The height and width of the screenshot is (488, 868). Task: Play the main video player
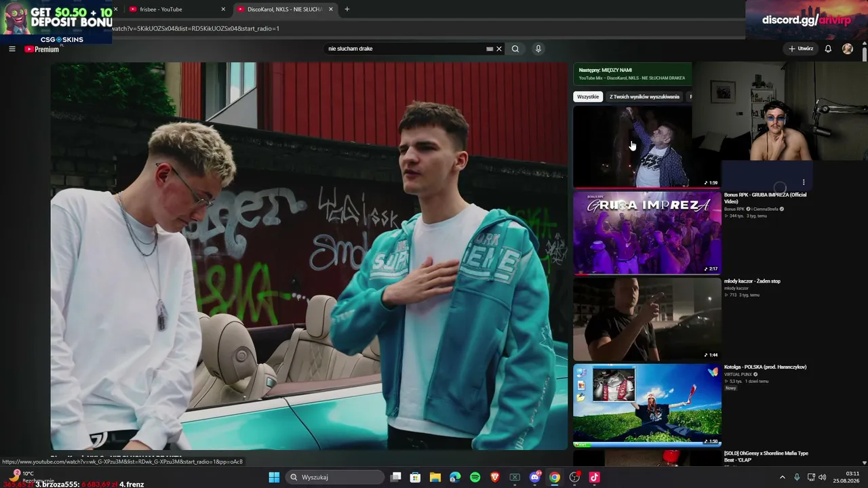click(309, 256)
